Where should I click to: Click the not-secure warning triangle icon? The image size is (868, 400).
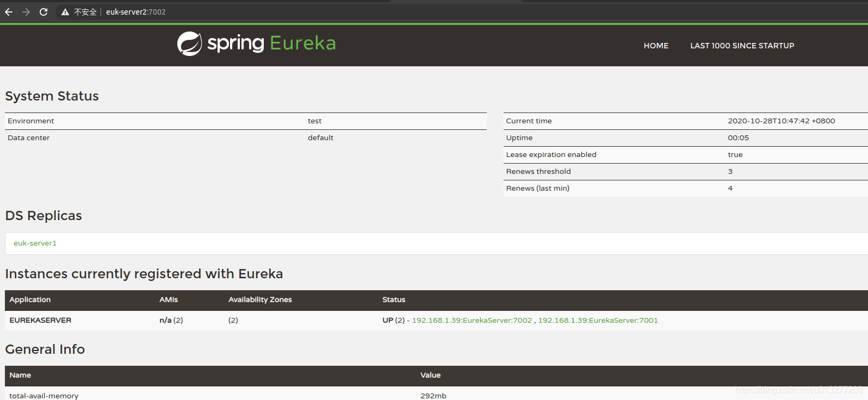[65, 12]
